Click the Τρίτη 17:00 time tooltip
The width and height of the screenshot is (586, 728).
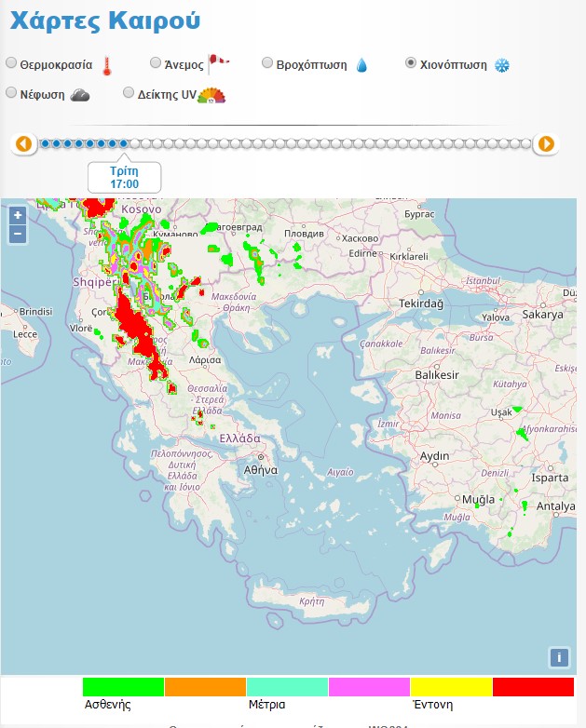[x=124, y=178]
